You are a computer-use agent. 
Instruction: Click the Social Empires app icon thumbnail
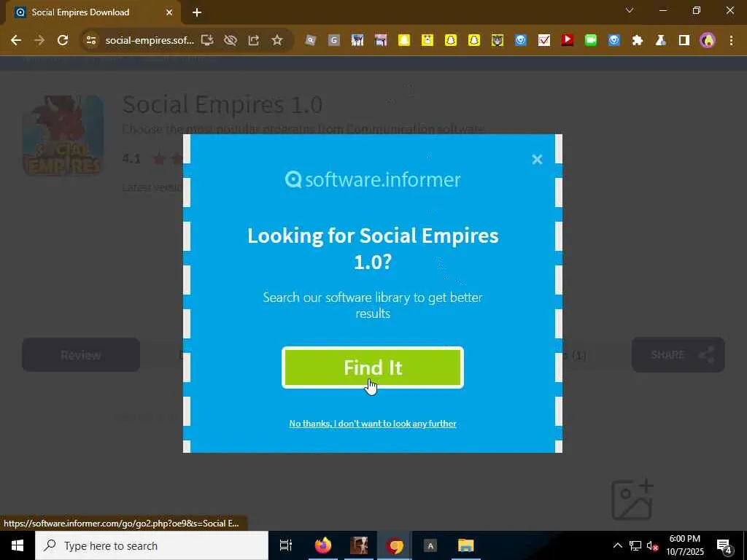pyautogui.click(x=63, y=135)
